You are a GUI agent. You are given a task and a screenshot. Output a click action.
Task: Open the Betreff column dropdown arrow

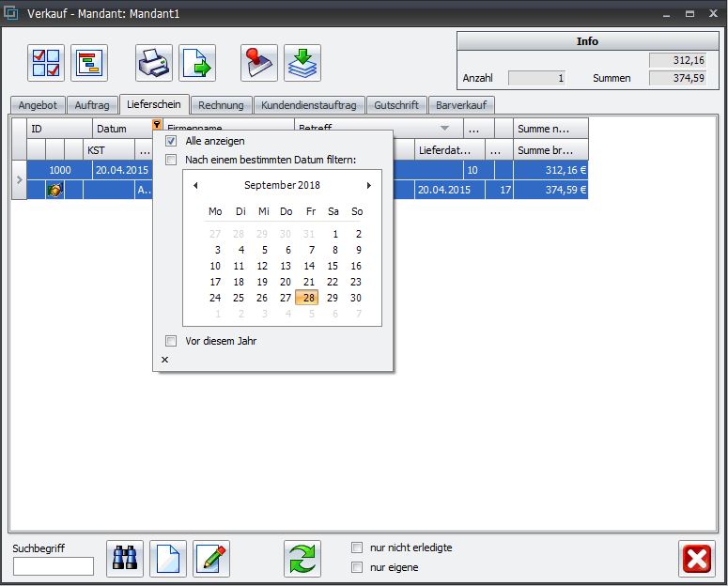click(445, 128)
